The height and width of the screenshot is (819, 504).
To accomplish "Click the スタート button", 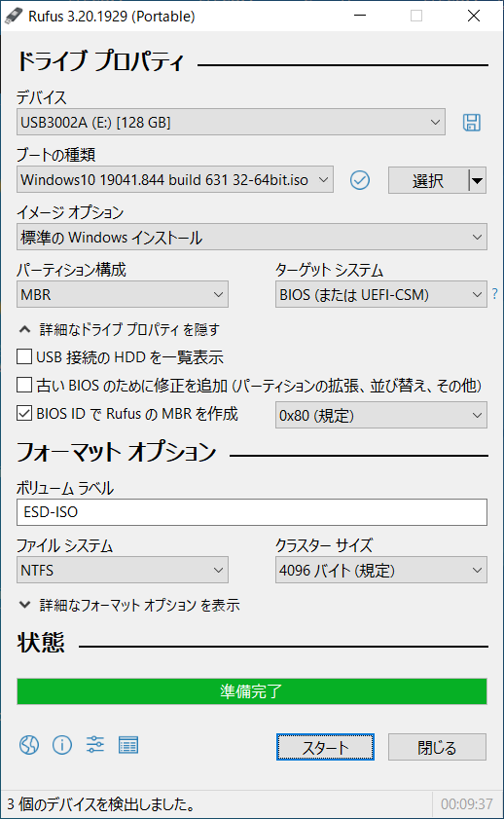I will (x=325, y=747).
